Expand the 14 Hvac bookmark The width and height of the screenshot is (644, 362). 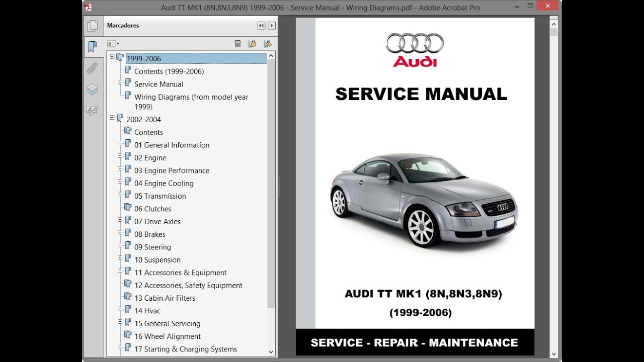point(120,309)
